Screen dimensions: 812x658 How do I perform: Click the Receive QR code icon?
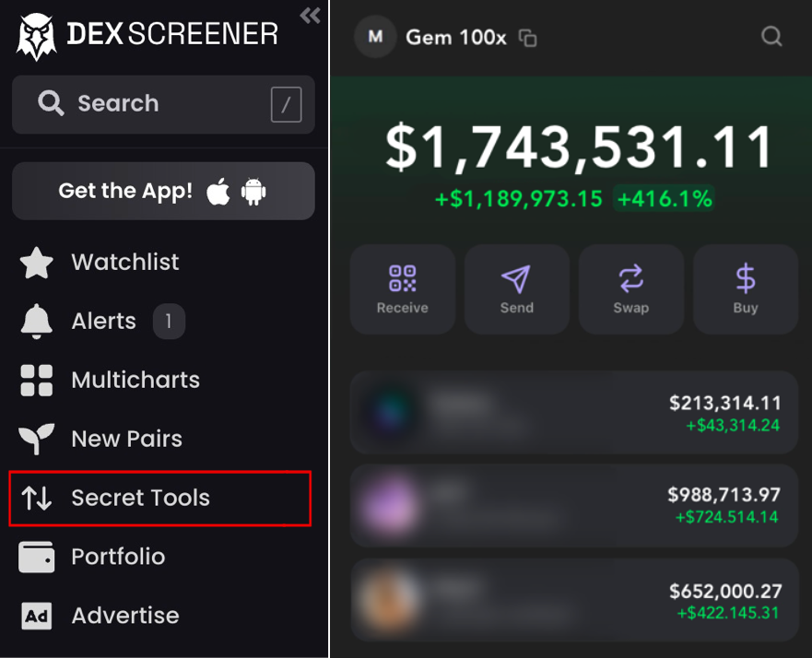pos(403,278)
